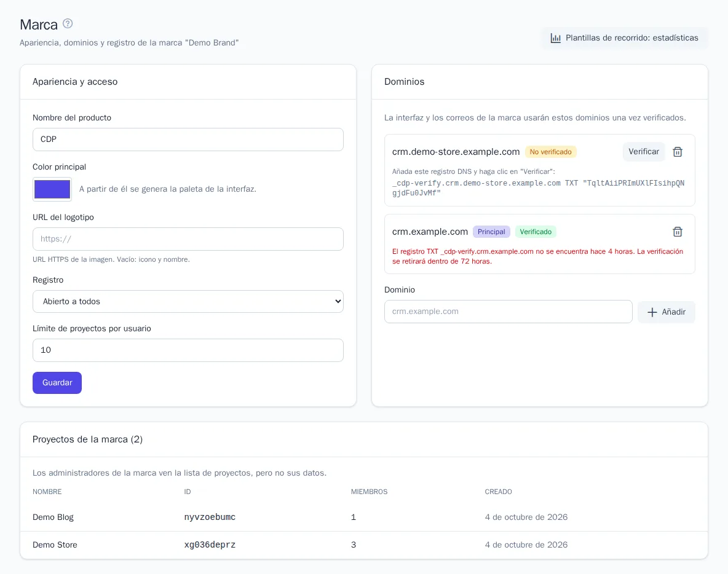Focus the Nombre del producto field

coord(188,140)
